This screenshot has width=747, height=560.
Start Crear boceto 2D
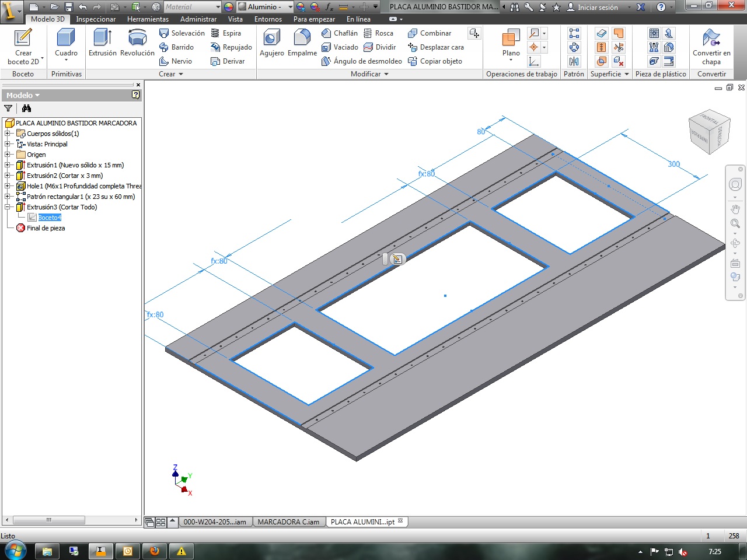pos(23,47)
